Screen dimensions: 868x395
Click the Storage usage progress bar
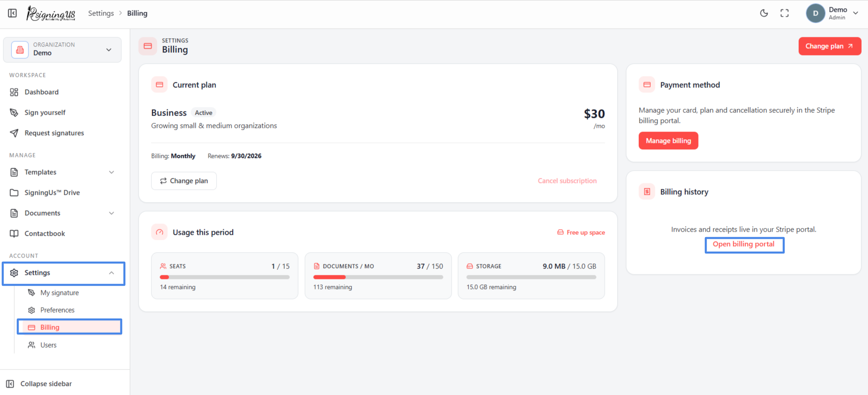tap(531, 277)
